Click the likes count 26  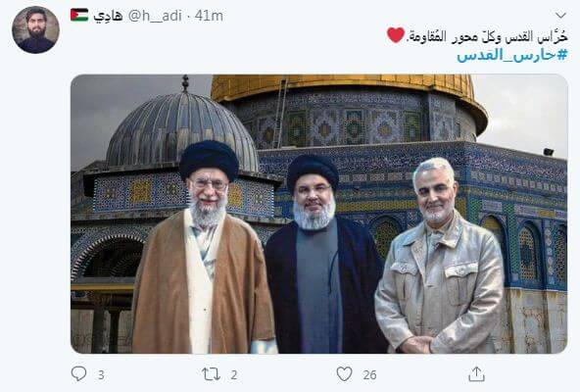click(369, 375)
